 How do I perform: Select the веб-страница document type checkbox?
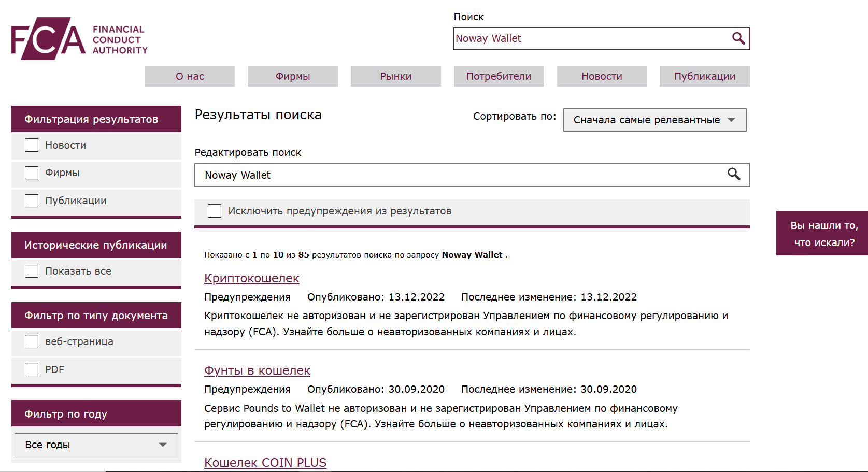(32, 341)
